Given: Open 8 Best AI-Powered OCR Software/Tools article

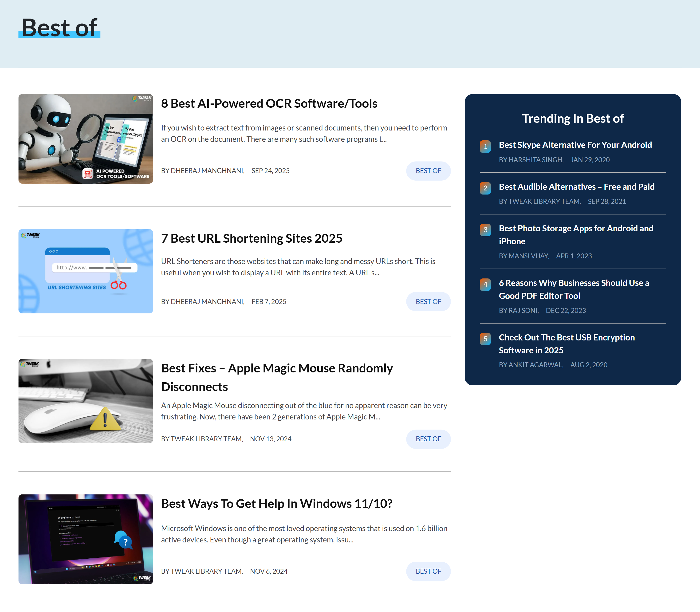Looking at the screenshot, I should tap(269, 103).
